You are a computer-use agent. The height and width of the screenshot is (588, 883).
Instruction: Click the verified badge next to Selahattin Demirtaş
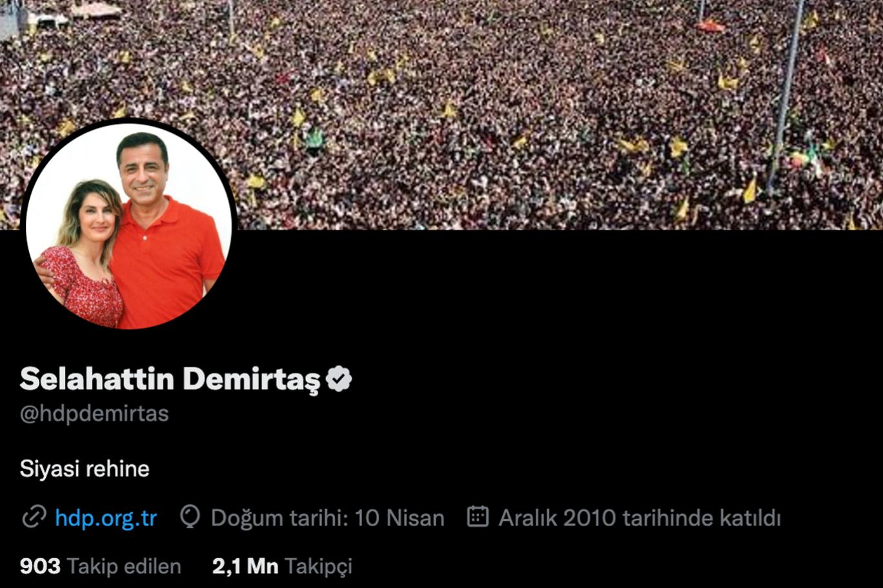click(339, 379)
